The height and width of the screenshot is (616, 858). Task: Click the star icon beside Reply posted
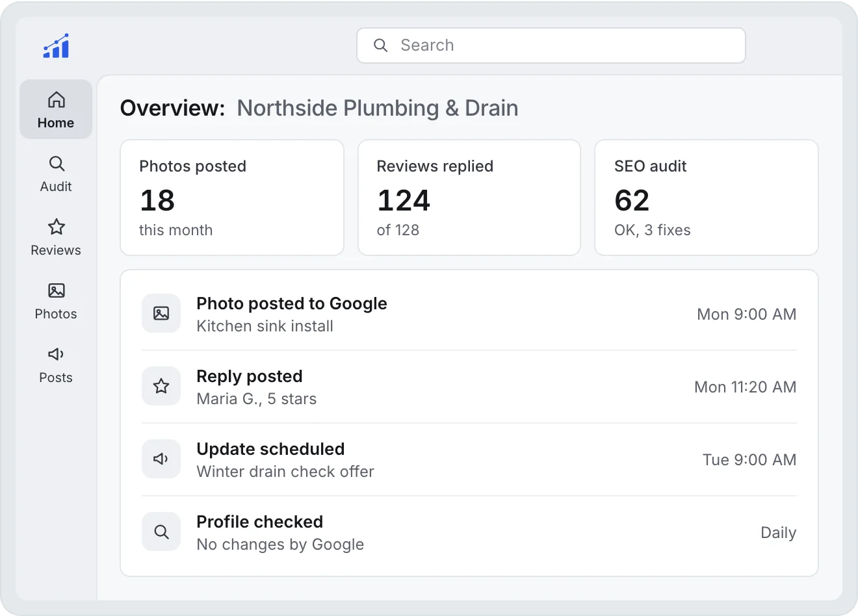161,386
